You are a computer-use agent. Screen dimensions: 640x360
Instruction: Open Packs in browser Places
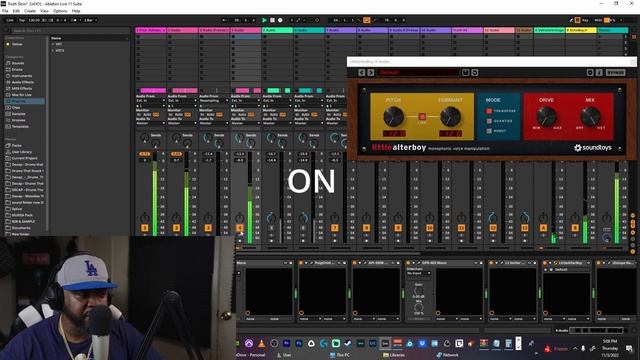click(16, 145)
